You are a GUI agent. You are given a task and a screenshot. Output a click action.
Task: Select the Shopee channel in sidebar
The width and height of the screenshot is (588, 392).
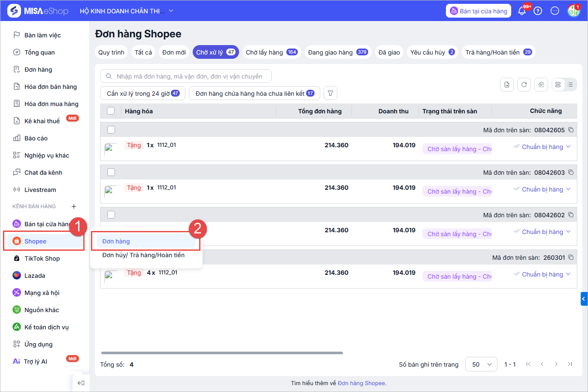(x=45, y=241)
